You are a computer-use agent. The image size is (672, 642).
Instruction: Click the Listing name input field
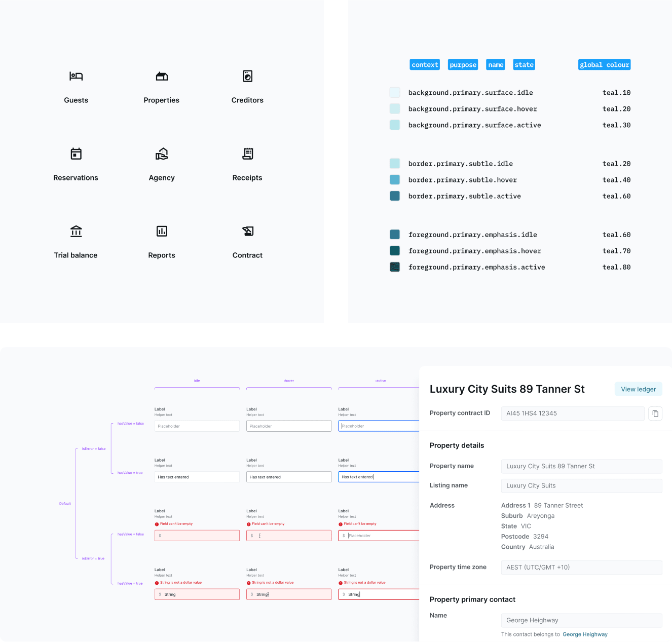point(581,485)
